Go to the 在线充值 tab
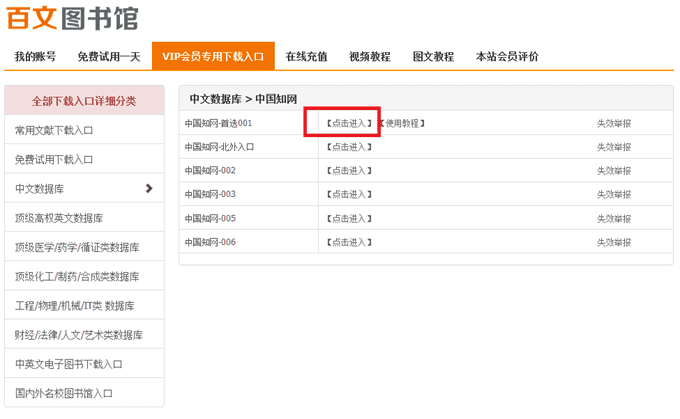Viewport: 680px width, 419px height. [306, 56]
